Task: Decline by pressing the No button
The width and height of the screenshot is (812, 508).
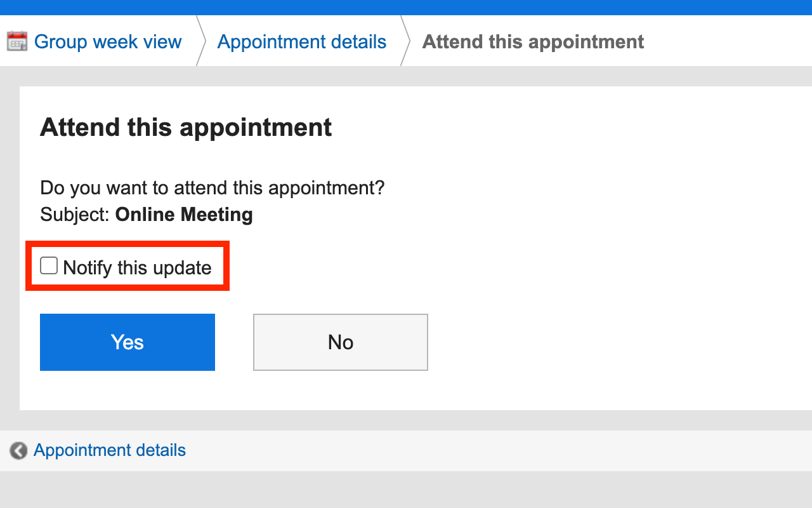Action: tap(341, 342)
